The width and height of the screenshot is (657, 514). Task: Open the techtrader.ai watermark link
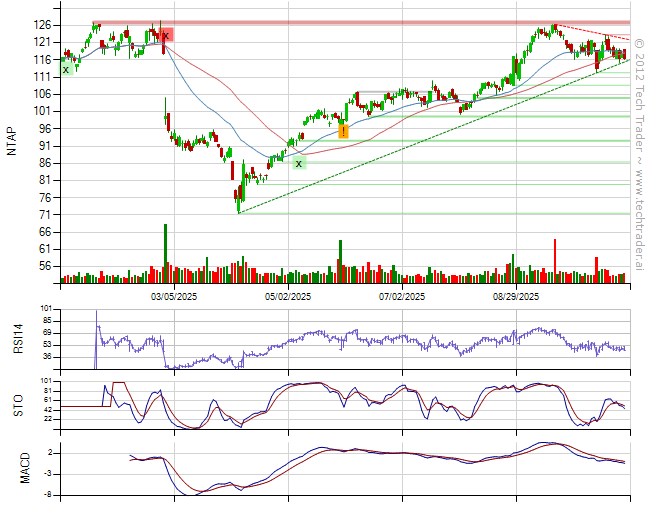tap(640, 150)
